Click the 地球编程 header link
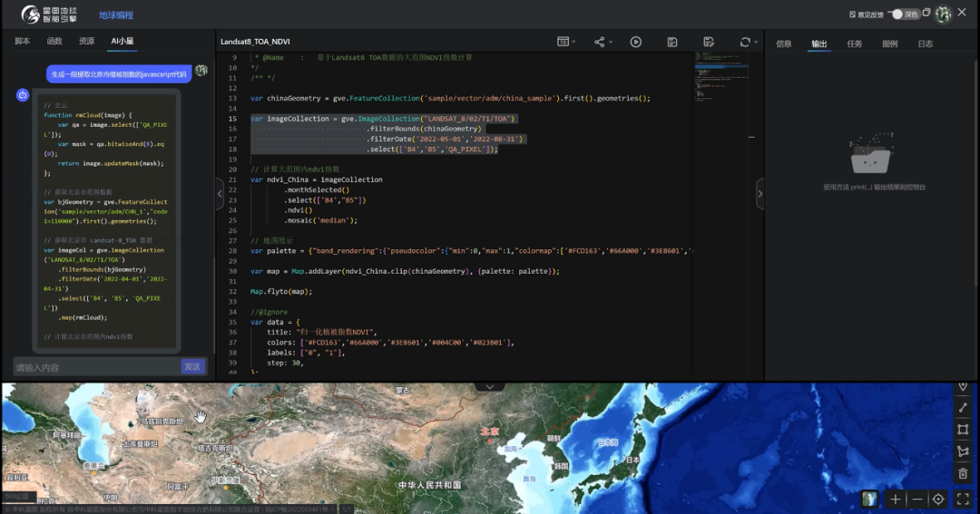This screenshot has width=980, height=514. (116, 15)
